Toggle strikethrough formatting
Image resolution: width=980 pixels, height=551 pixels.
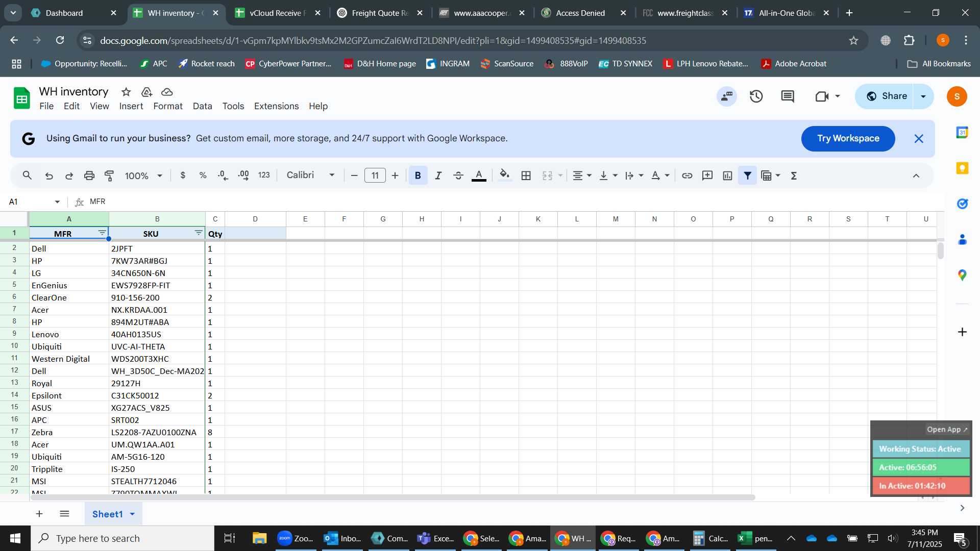(458, 176)
